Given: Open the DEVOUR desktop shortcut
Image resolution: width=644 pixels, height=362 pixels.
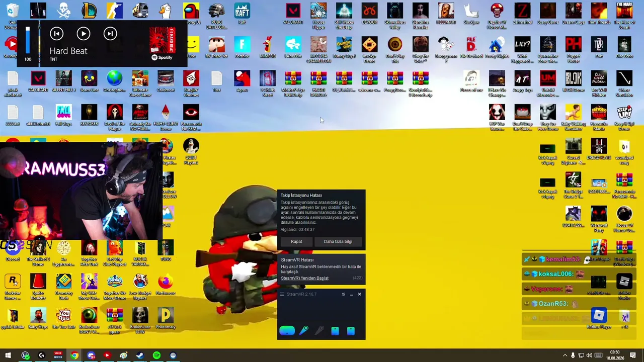Looking at the screenshot, I should 369,14.
